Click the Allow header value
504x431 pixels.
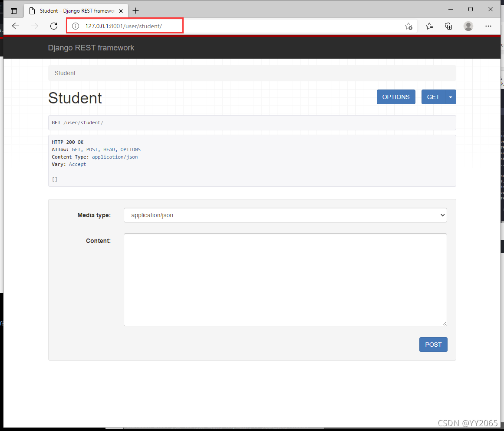click(x=106, y=149)
